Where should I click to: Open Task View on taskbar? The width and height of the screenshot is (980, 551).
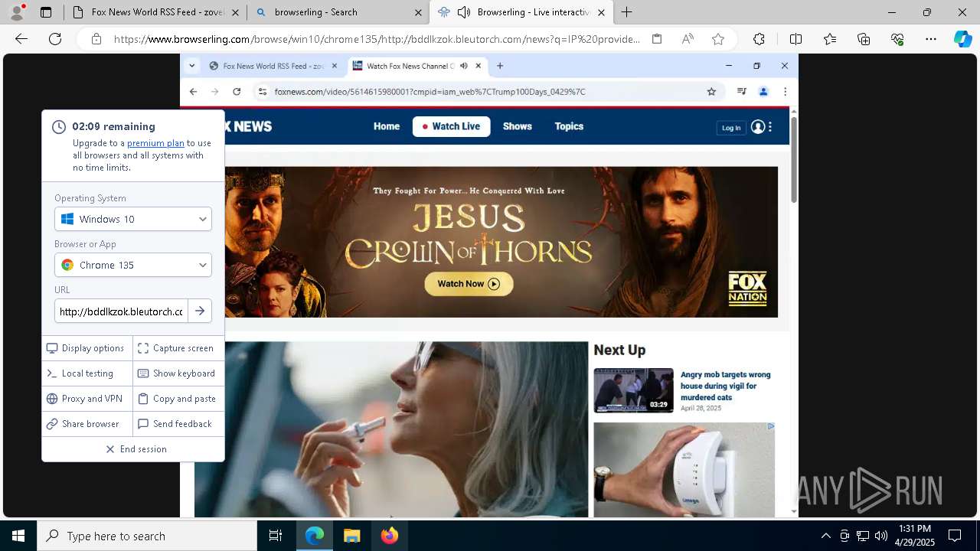click(x=276, y=536)
